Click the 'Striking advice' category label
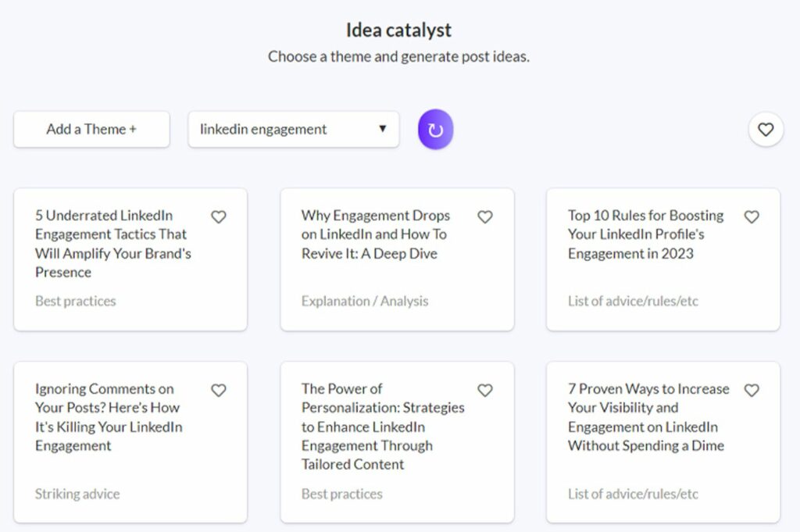Viewport: 800px width, 532px height. 77,494
